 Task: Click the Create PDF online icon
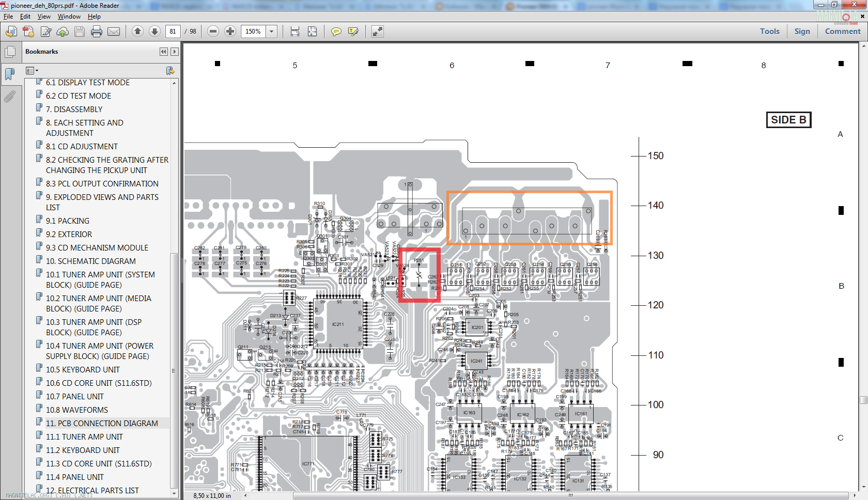11,32
